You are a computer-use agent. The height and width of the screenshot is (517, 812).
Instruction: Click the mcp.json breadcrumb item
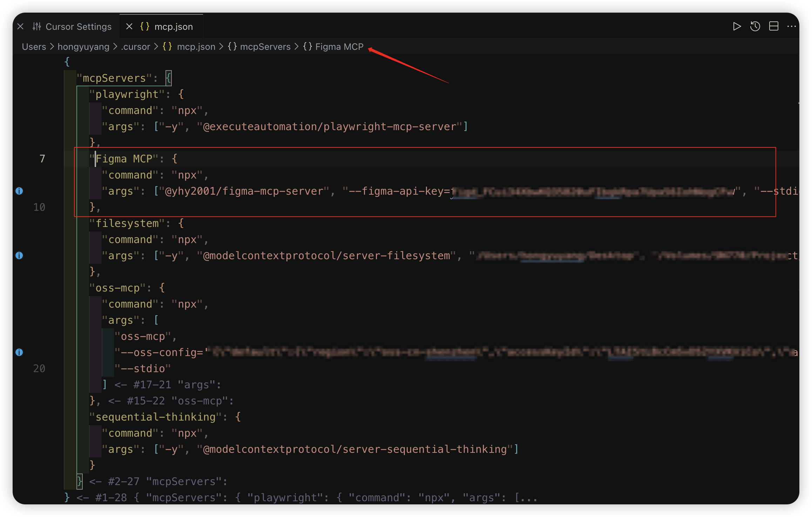pos(189,47)
